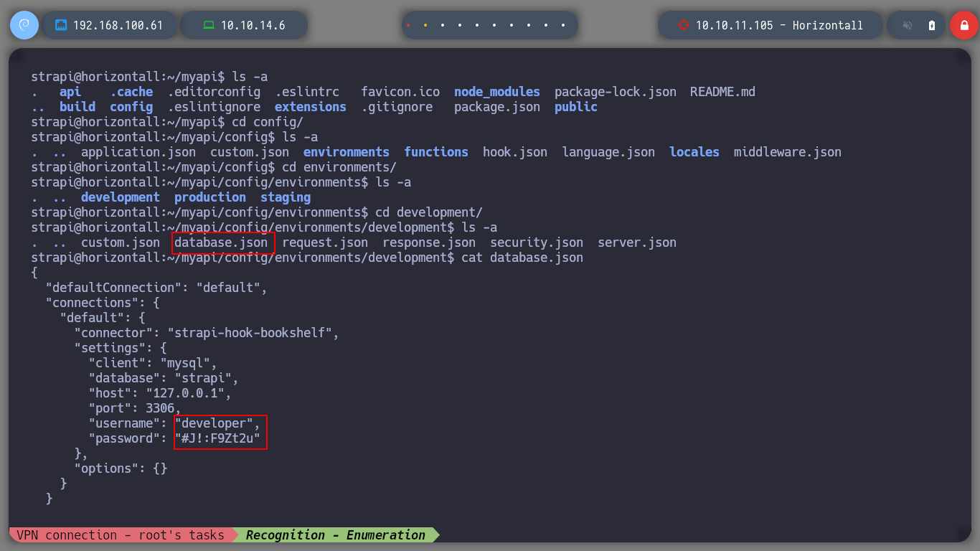Select the 'Recognition - Enumeration' tab
This screenshot has height=551, width=980.
(336, 534)
